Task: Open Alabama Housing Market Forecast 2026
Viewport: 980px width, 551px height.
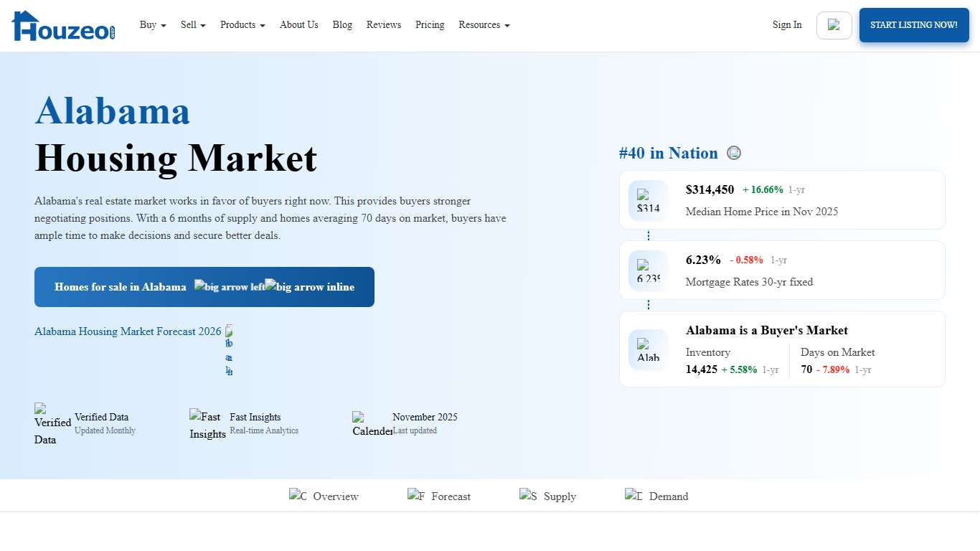Action: (x=128, y=331)
